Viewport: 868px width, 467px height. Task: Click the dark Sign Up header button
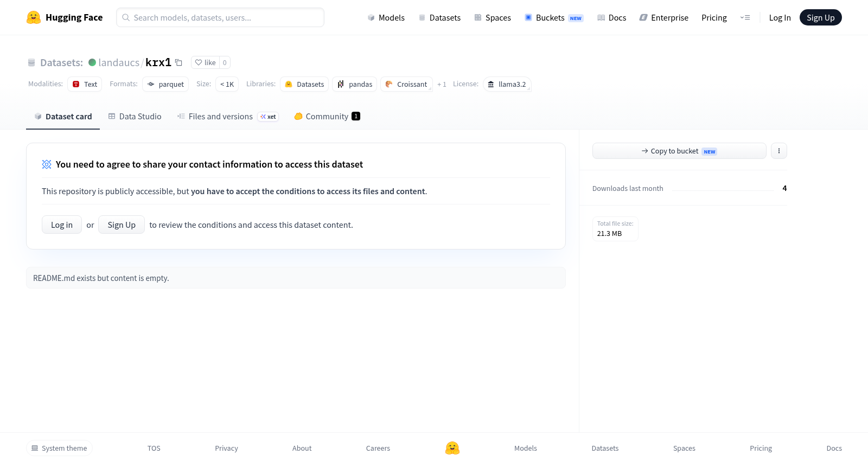(820, 17)
